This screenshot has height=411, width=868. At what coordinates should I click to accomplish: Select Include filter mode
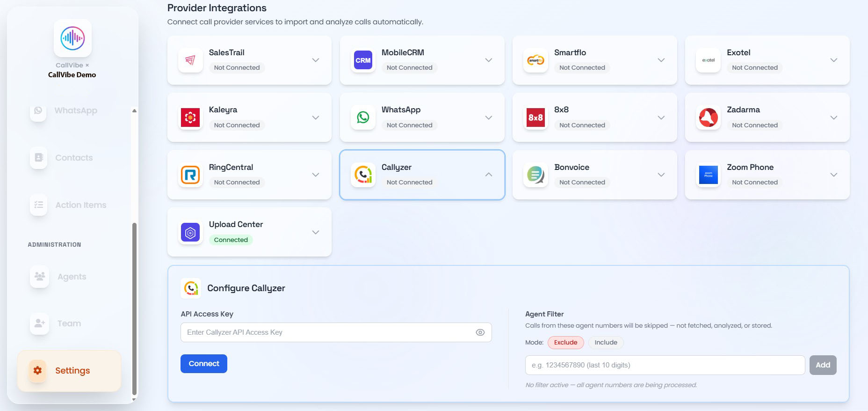606,343
